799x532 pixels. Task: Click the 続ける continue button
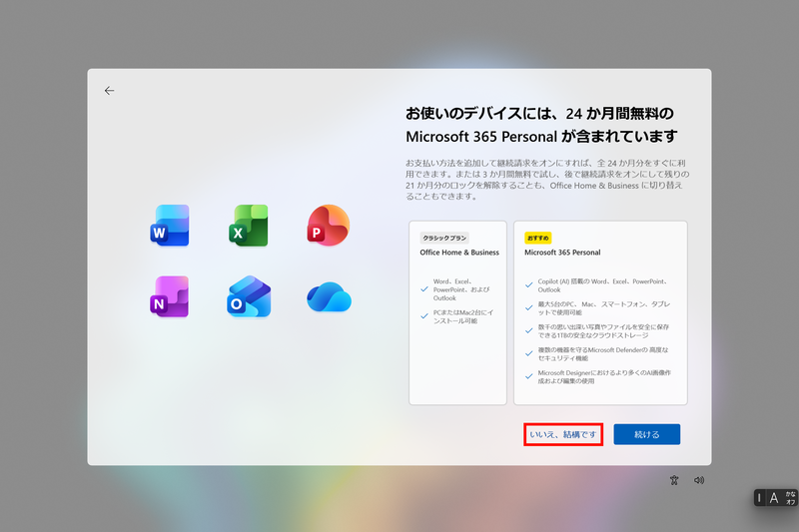(x=646, y=434)
